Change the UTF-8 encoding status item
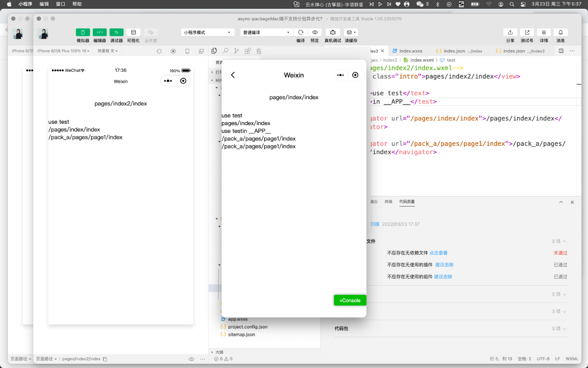The width and height of the screenshot is (588, 368). point(543,359)
